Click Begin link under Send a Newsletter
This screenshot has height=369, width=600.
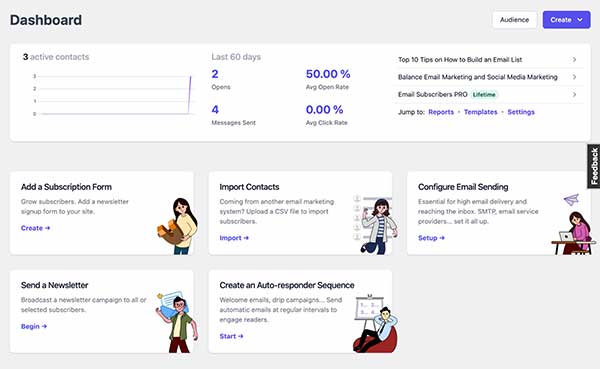tap(34, 327)
